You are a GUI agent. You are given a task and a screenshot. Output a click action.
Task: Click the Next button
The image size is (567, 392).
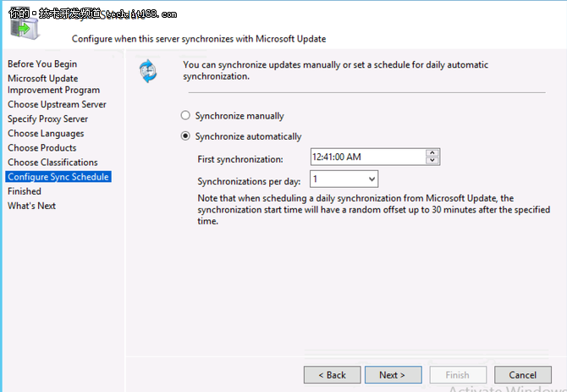coord(393,375)
